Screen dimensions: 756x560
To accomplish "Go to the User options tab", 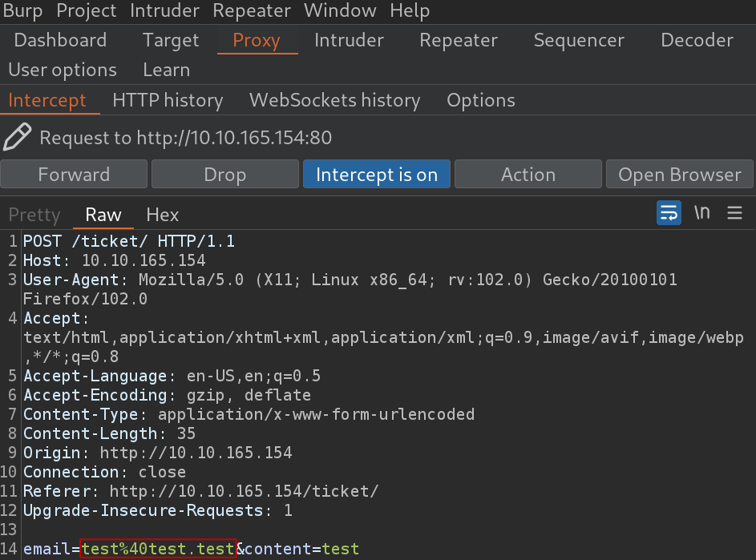I will [x=63, y=71].
